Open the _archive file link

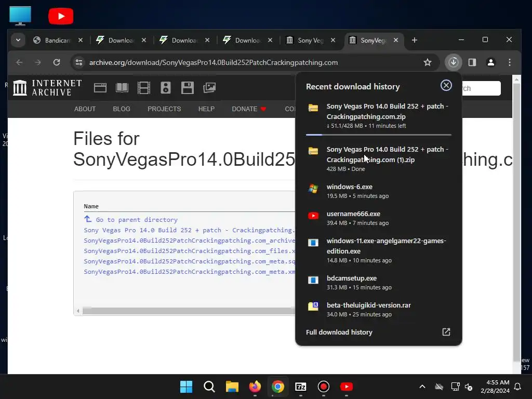(x=189, y=241)
